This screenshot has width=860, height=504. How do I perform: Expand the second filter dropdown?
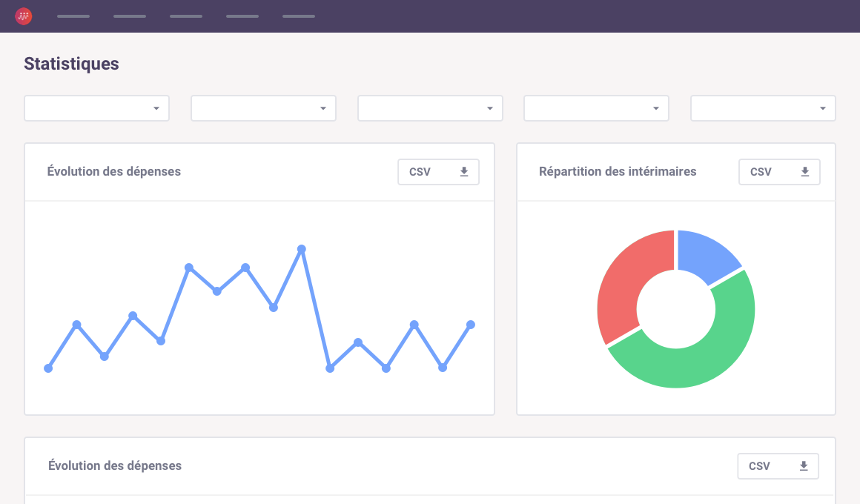(263, 108)
